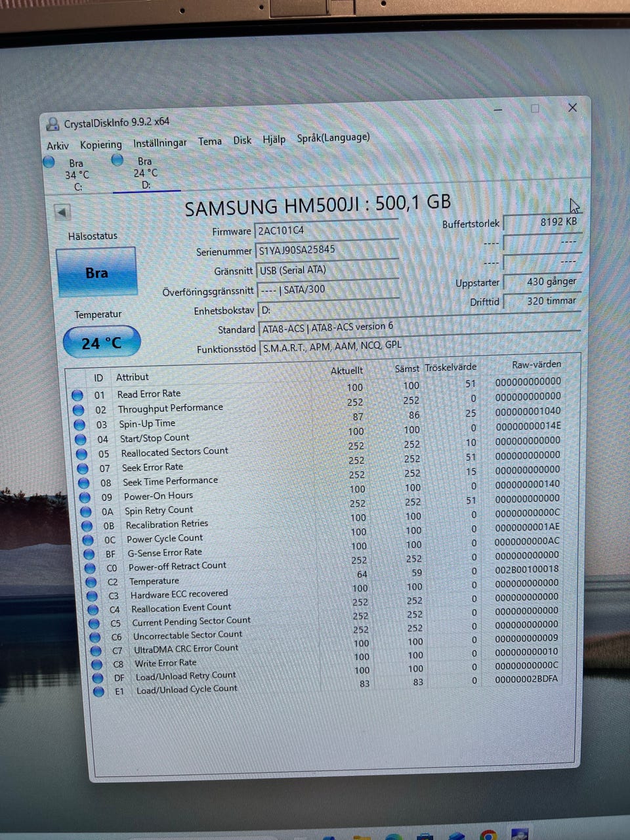Select the Power-On Hours attribute text
Image resolution: width=630 pixels, height=840 pixels.
[158, 495]
